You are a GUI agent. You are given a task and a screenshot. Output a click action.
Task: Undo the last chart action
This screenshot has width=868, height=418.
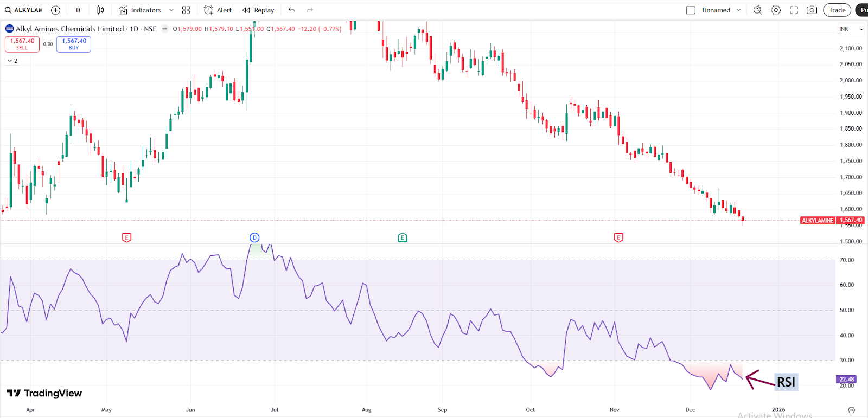tap(292, 10)
